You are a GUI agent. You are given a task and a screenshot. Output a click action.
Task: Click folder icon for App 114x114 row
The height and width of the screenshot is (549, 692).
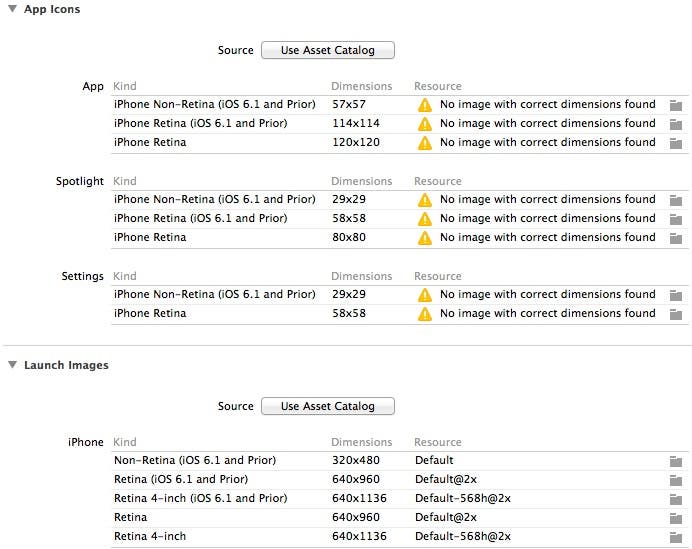(x=676, y=124)
